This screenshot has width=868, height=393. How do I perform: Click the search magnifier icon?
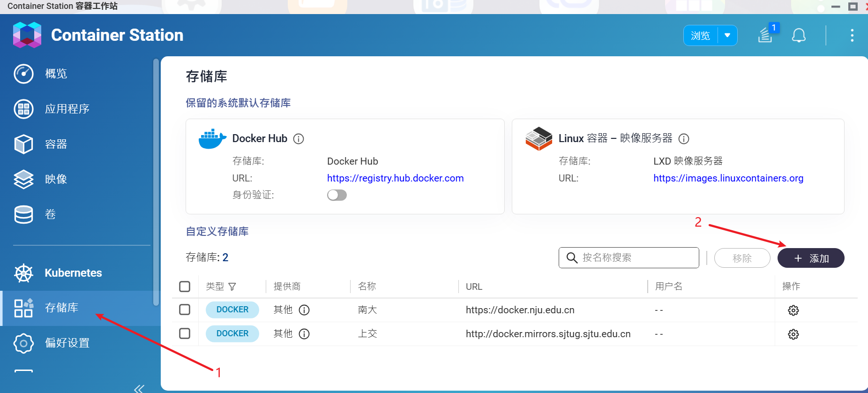pos(572,258)
